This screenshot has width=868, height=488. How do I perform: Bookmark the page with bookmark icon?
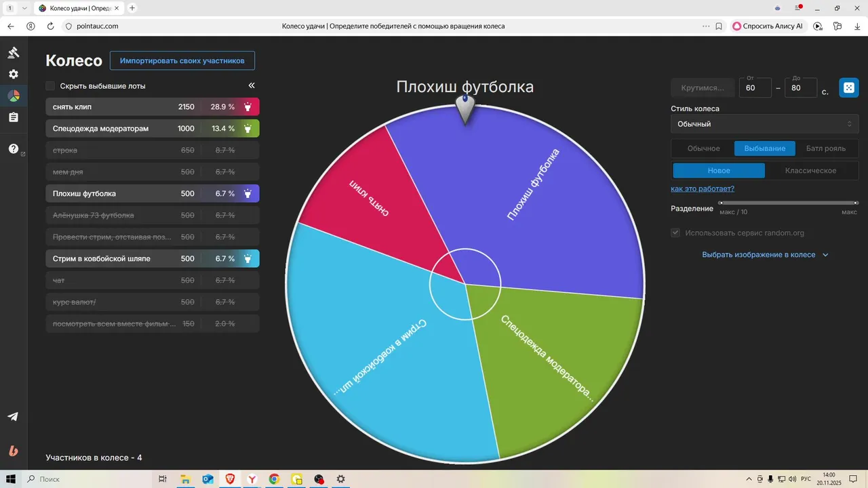[x=719, y=26]
